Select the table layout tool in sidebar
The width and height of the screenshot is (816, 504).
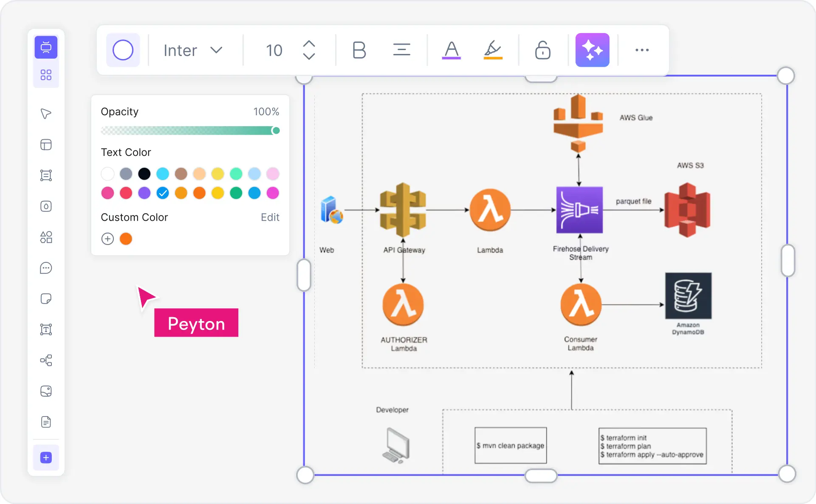click(46, 145)
